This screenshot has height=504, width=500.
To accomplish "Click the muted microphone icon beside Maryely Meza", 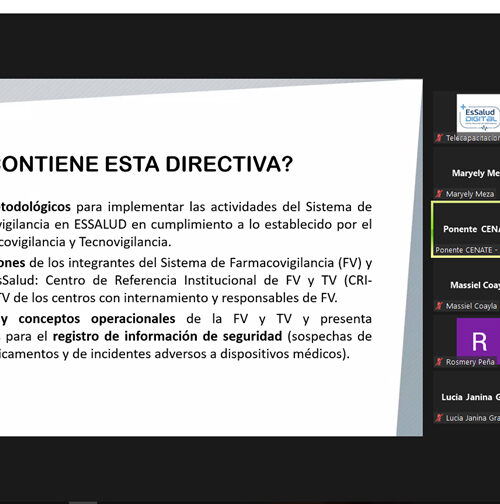I will pos(439,194).
